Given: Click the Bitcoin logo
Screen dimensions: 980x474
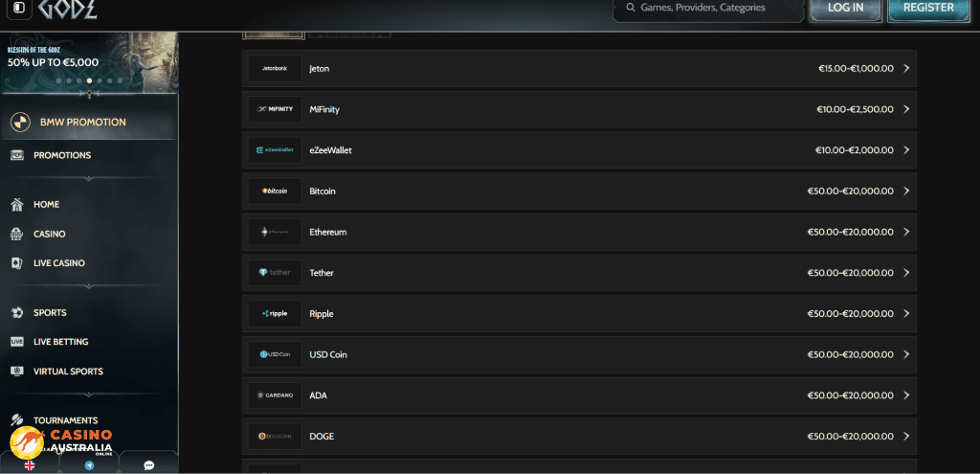Looking at the screenshot, I should [275, 192].
